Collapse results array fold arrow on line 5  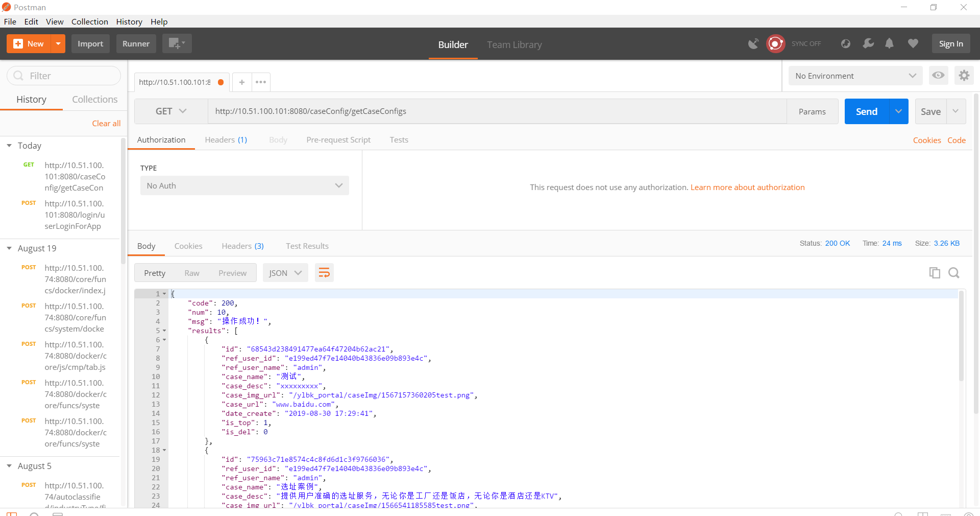point(164,331)
